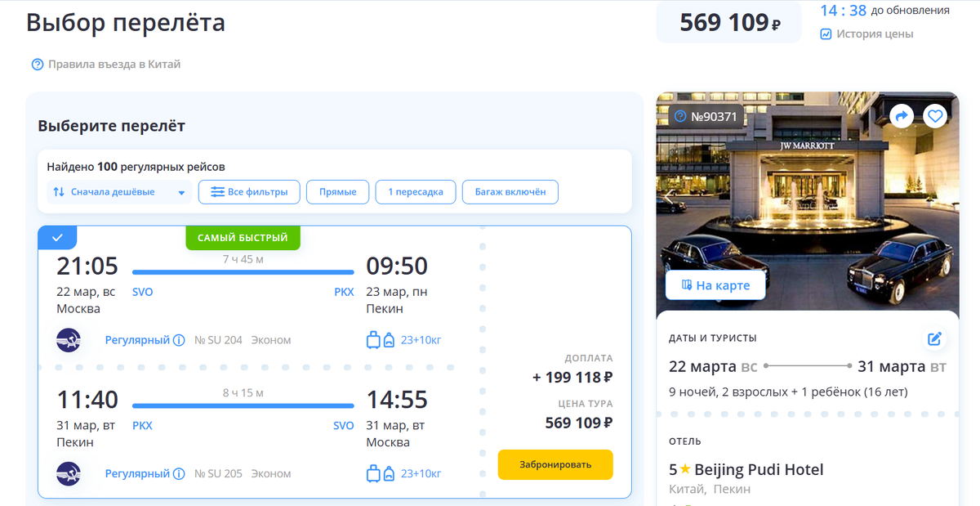Open Все фильтры filter panel
Image resolution: width=980 pixels, height=506 pixels.
pos(249,192)
